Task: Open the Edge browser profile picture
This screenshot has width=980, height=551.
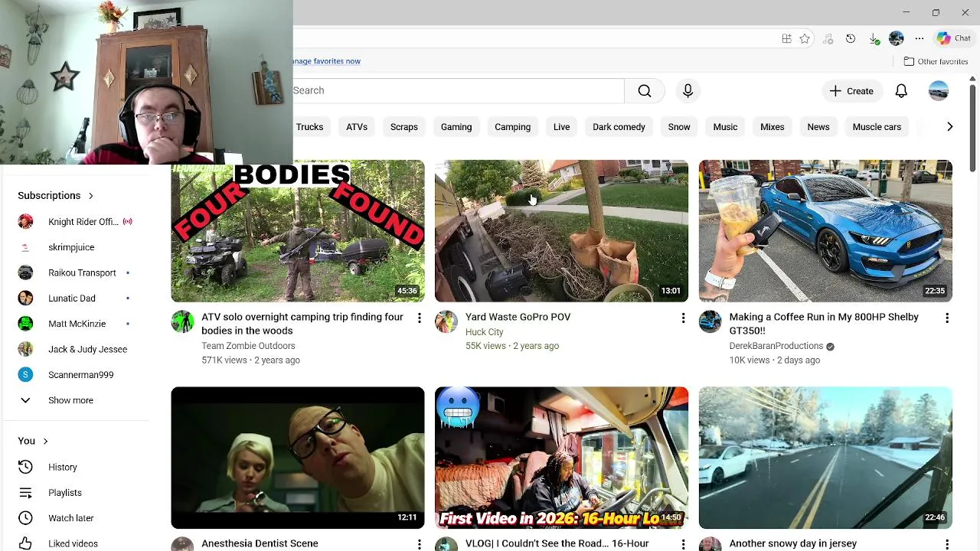Action: click(897, 38)
